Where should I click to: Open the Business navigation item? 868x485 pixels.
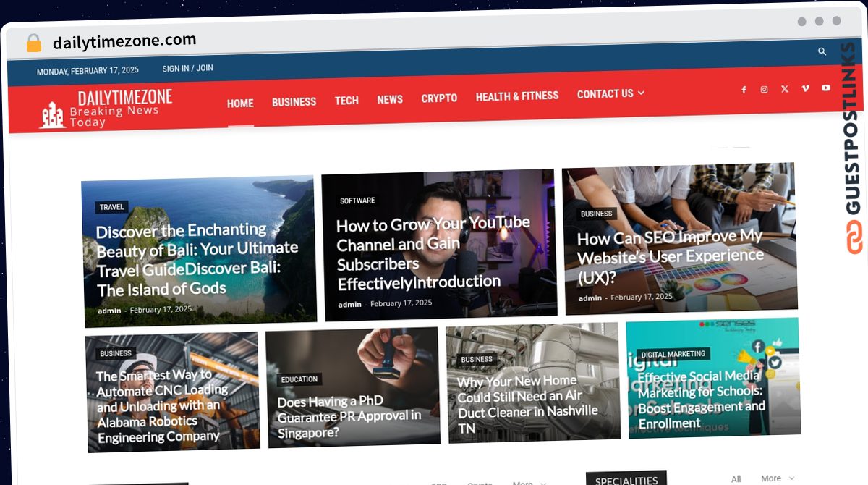point(294,102)
